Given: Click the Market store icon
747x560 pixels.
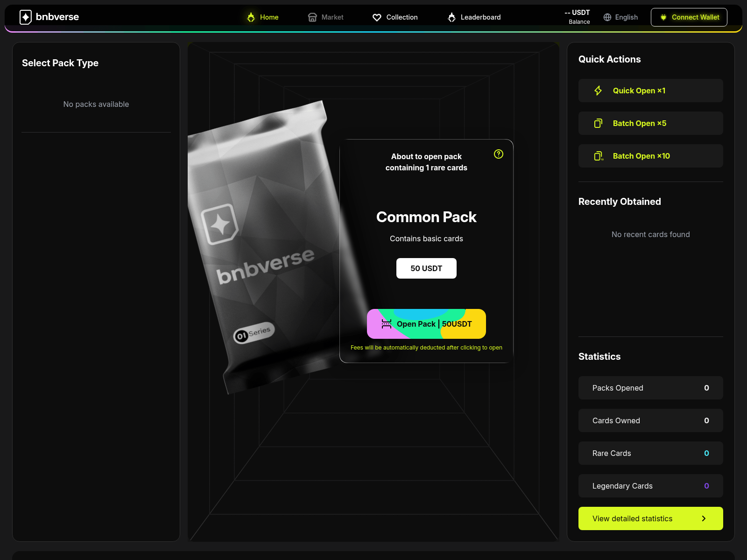Looking at the screenshot, I should pos(312,17).
